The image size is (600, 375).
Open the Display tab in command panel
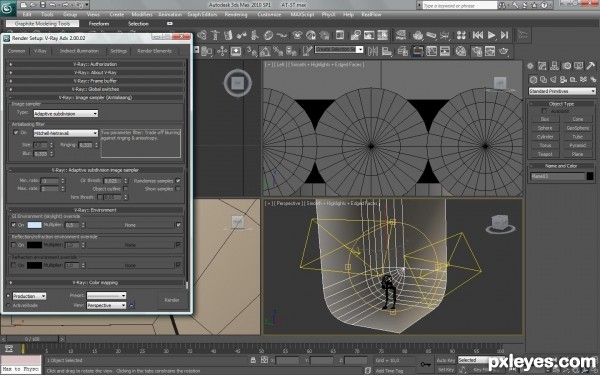(x=578, y=66)
